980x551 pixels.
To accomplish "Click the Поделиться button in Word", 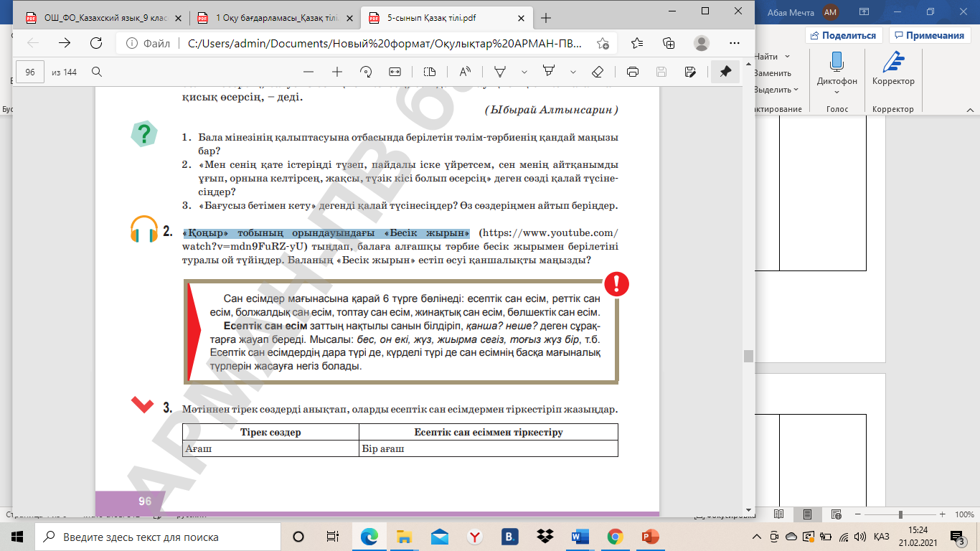I will pos(844,35).
